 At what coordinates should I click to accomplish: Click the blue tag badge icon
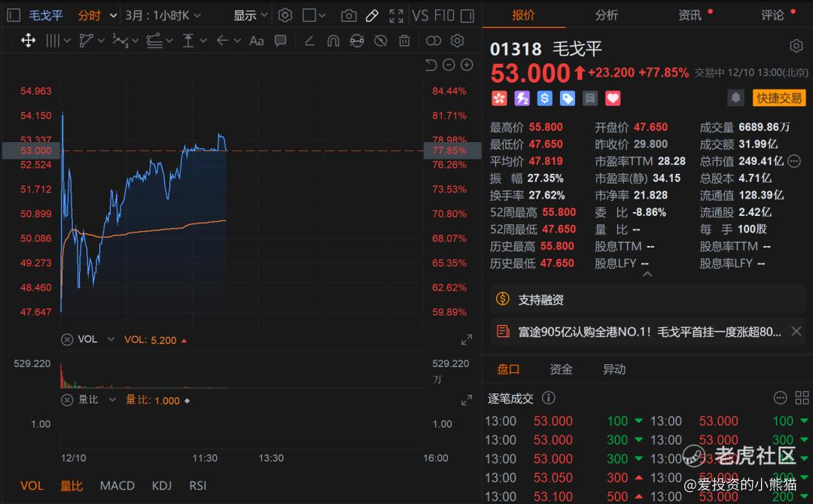568,98
